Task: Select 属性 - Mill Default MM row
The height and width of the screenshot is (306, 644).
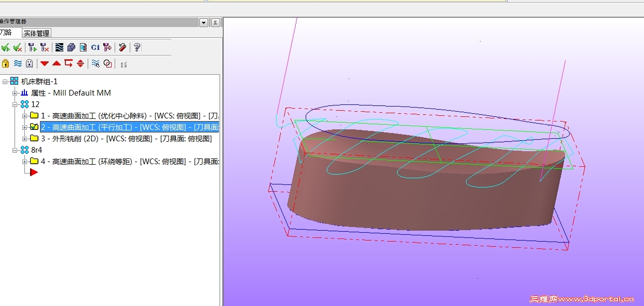Action: tap(71, 93)
